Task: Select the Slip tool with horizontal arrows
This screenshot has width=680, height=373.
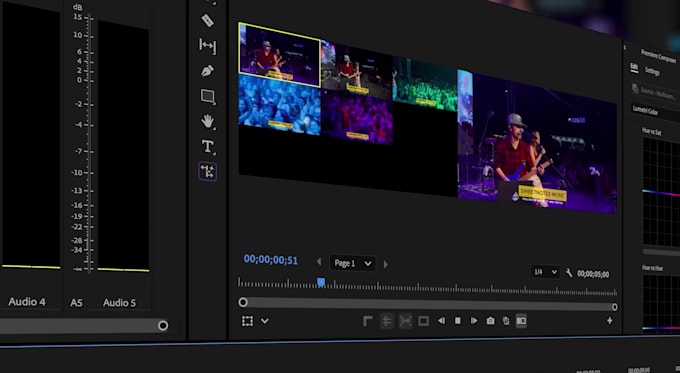Action: (207, 46)
